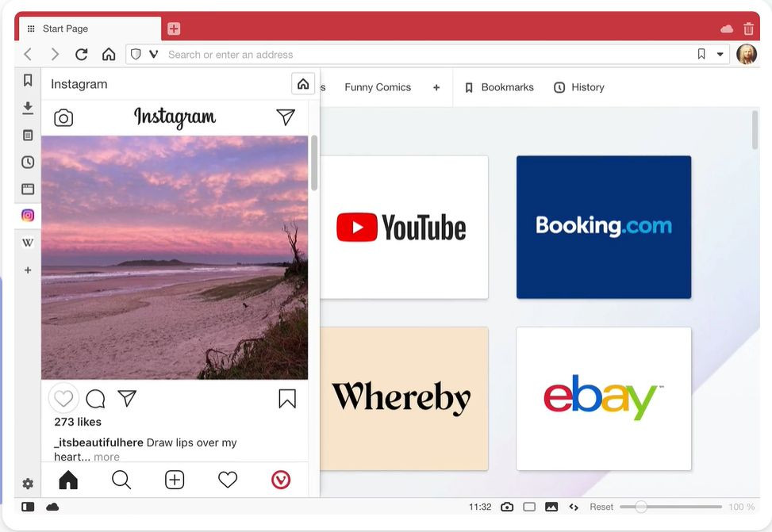Screen dimensions: 772x532
Task: Open the _itsbeautifulhere profile
Action: click(x=98, y=442)
